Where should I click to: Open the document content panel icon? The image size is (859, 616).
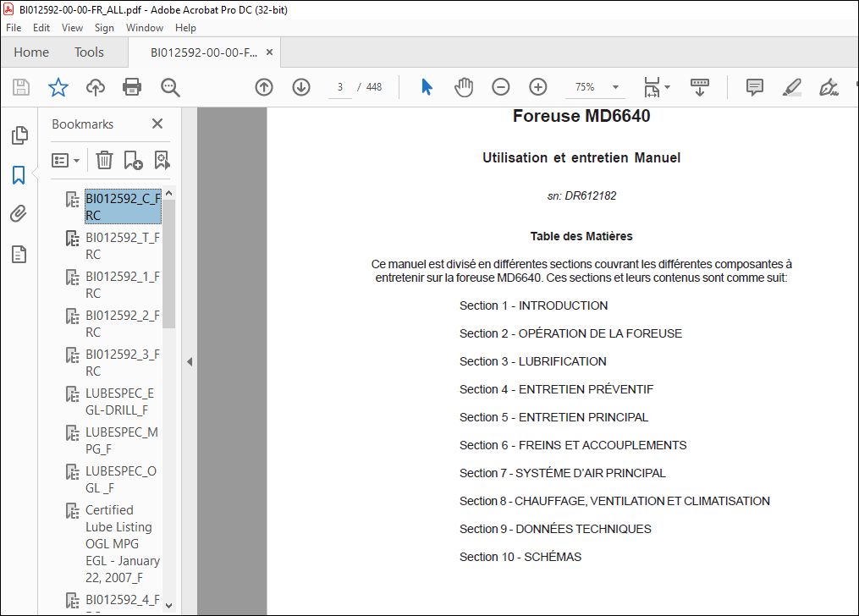[19, 254]
